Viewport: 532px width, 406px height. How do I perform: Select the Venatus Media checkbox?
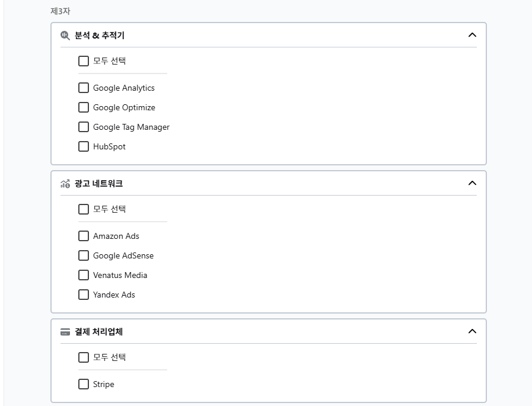(x=83, y=275)
